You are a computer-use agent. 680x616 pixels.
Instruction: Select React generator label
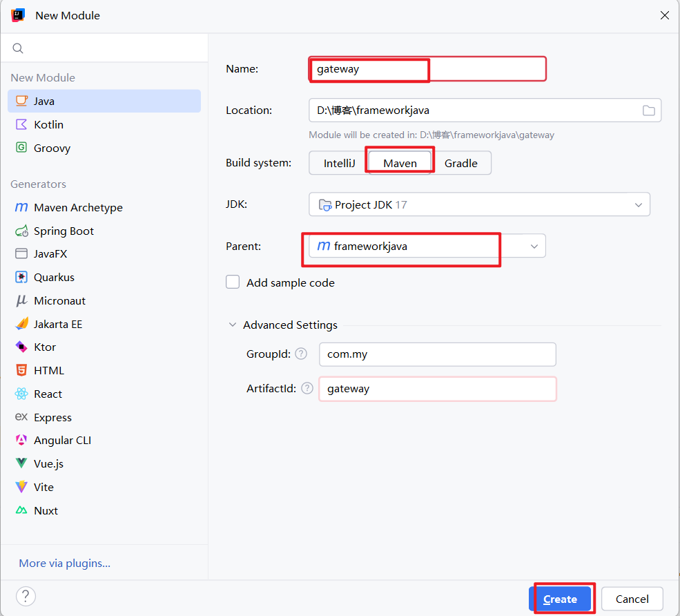click(x=48, y=394)
